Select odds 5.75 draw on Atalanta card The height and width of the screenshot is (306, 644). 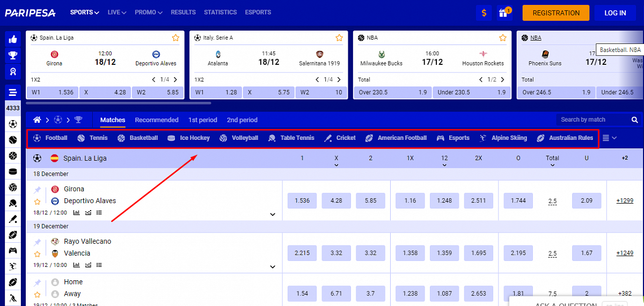(x=268, y=92)
